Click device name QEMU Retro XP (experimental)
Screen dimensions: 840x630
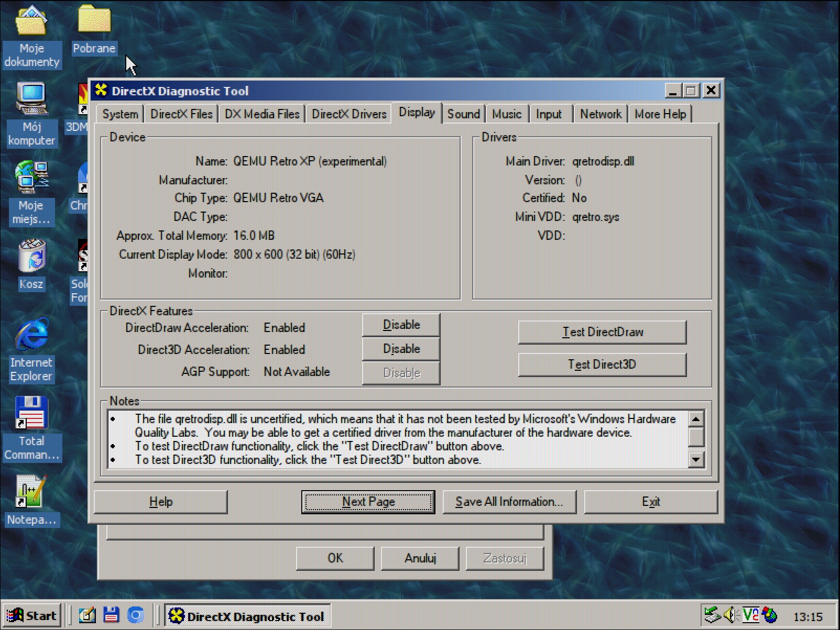pos(310,161)
